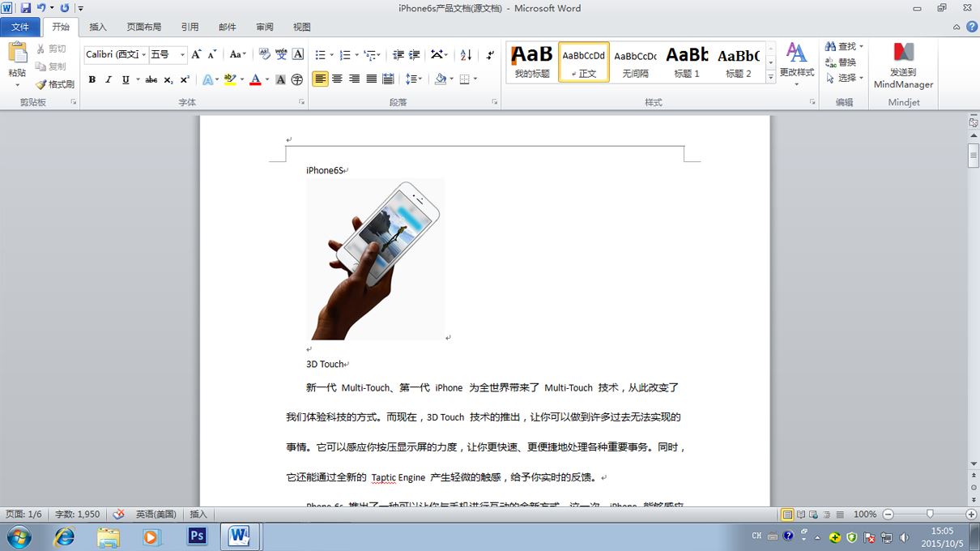Click the Clear Formatting icon
This screenshot has width=980, height=551.
click(264, 54)
